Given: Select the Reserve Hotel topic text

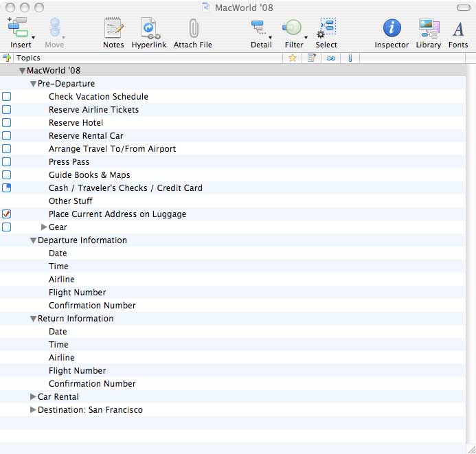Looking at the screenshot, I should [x=76, y=123].
